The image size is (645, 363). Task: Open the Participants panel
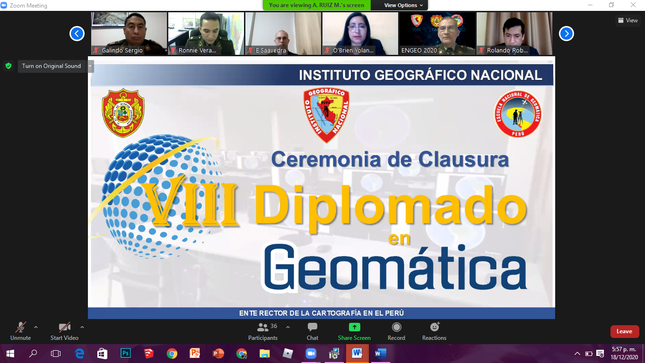pyautogui.click(x=262, y=331)
